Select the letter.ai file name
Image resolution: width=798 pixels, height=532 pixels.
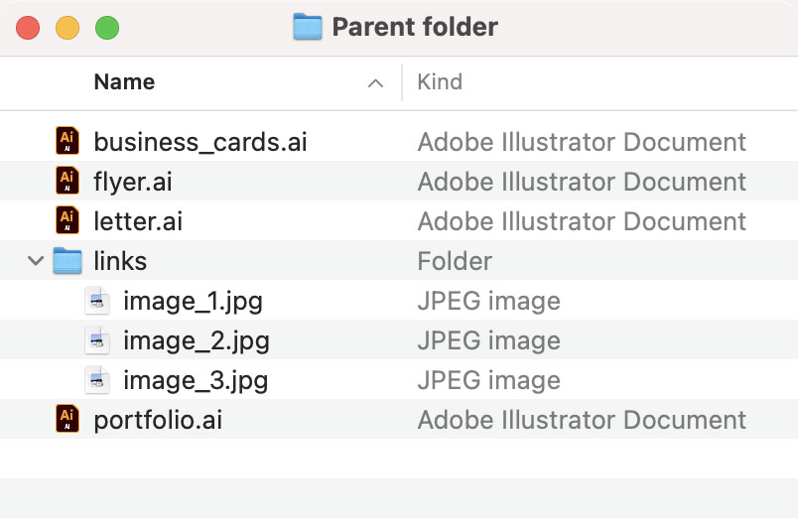[x=138, y=221]
